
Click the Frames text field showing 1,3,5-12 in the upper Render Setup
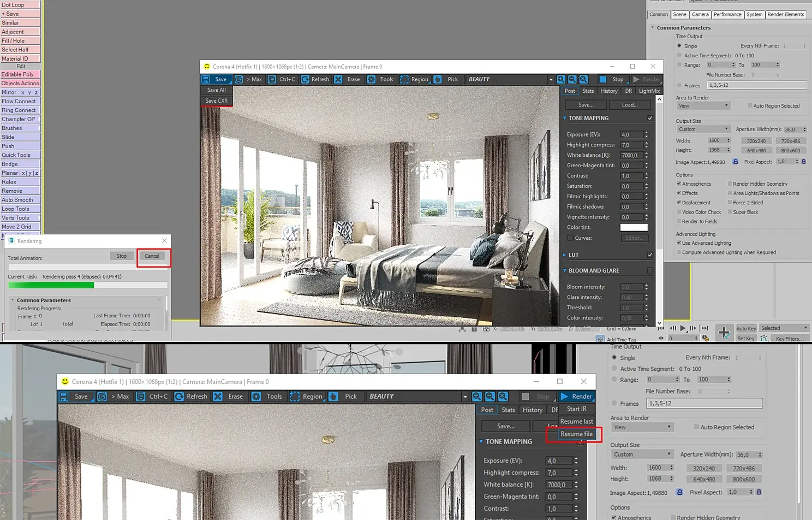[756, 85]
